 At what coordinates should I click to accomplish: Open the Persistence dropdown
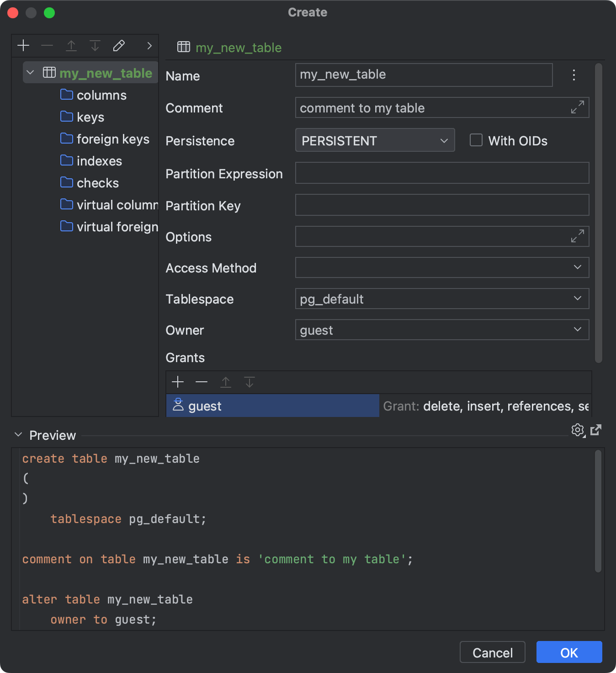[443, 140]
